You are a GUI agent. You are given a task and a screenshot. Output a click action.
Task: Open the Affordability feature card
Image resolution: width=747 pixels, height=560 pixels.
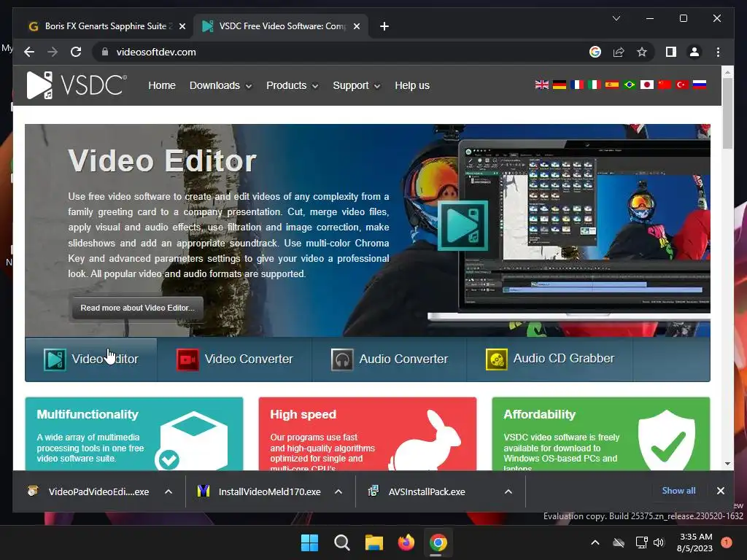601,434
